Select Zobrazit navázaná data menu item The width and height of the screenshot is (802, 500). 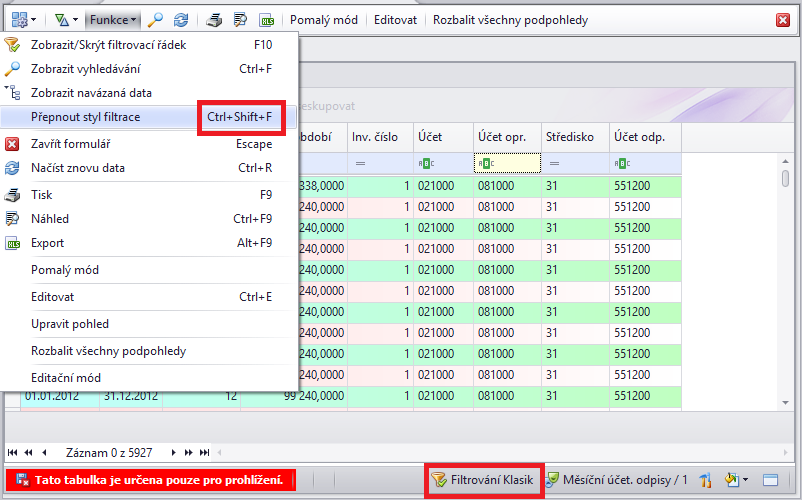(x=148, y=93)
